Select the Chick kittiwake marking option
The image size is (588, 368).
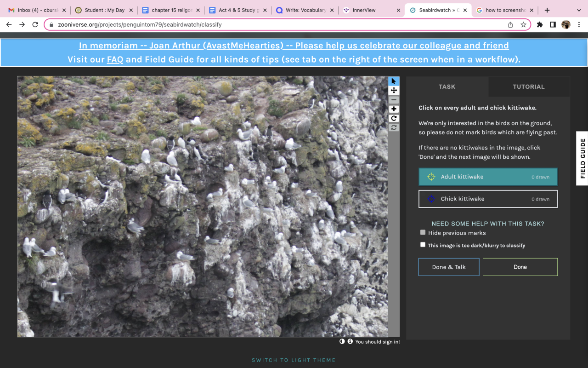[488, 199]
